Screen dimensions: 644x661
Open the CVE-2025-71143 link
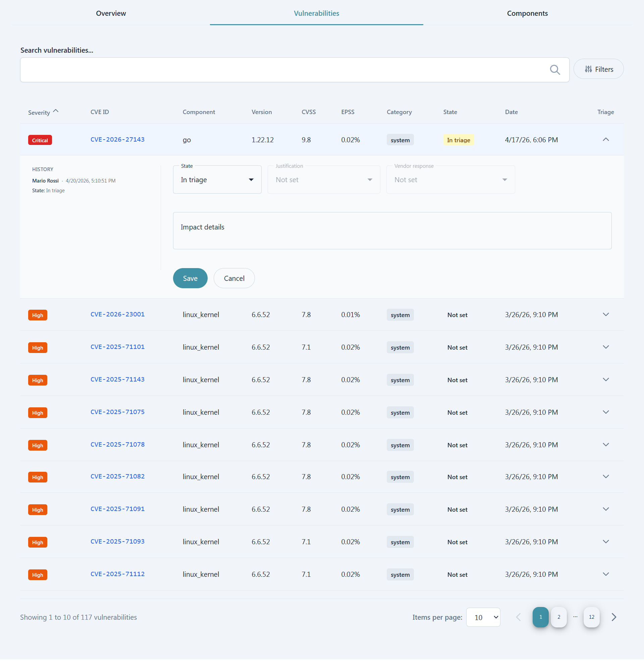117,379
